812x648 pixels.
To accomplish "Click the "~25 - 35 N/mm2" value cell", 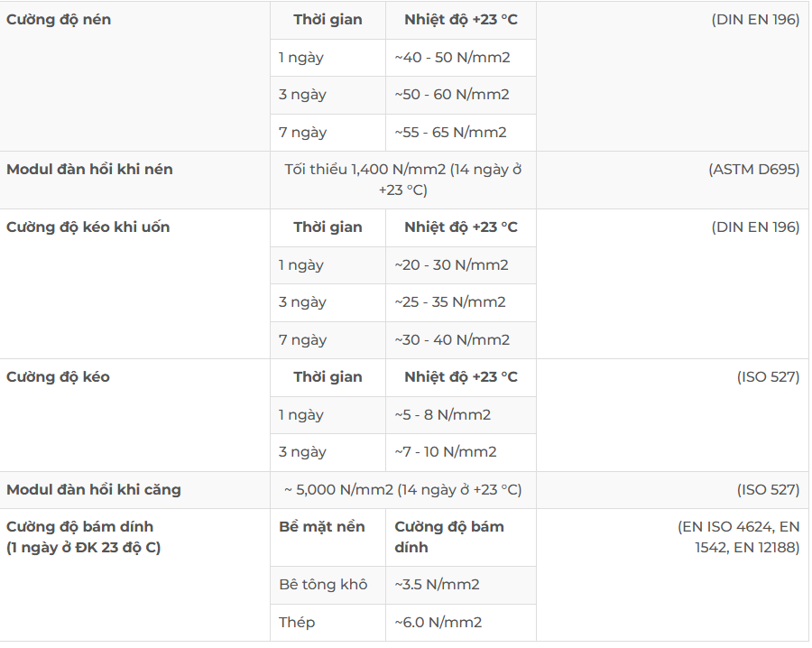I will coord(450,302).
